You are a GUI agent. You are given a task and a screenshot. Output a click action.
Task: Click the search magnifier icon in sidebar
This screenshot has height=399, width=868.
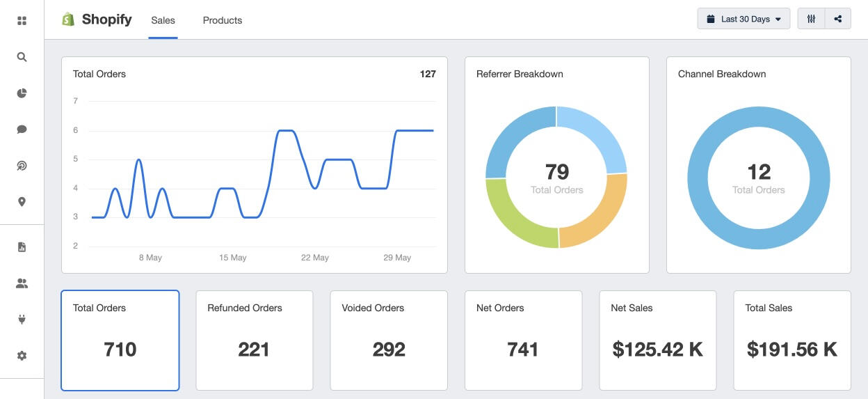[22, 57]
